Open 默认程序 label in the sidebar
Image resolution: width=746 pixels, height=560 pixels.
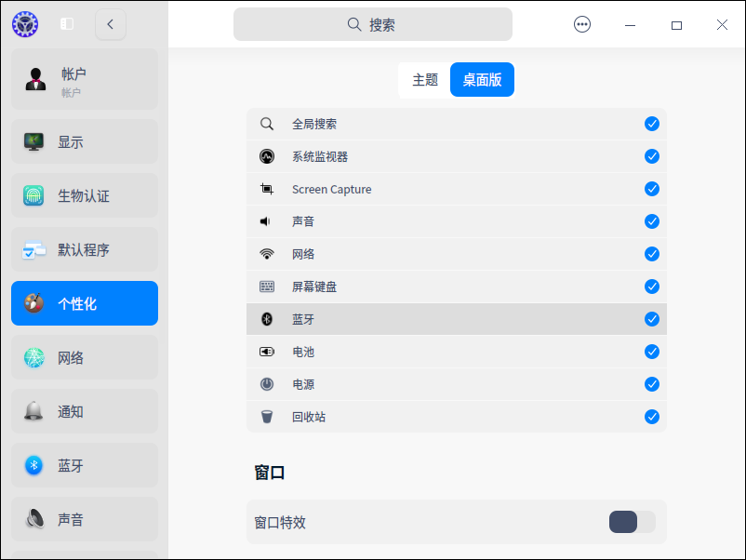click(84, 250)
